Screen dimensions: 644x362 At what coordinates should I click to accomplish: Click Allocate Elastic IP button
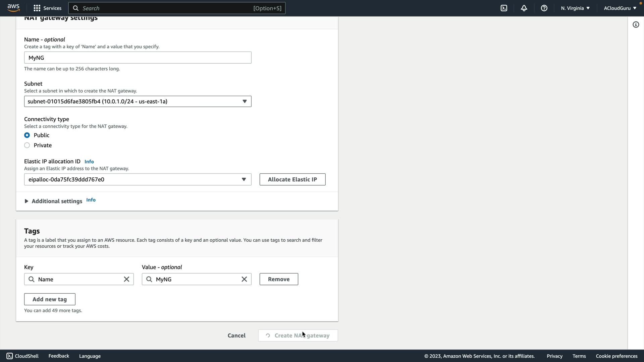click(292, 179)
